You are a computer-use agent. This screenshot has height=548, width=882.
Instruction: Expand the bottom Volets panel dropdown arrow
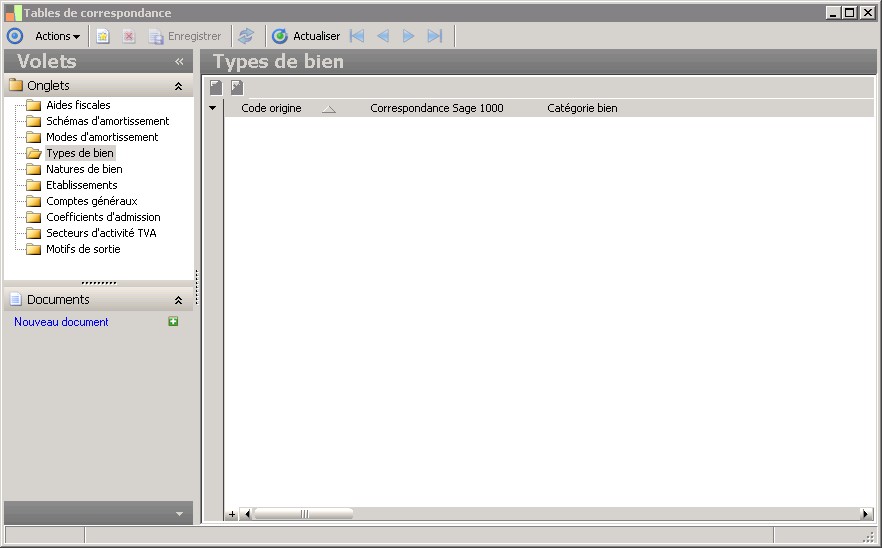[179, 514]
